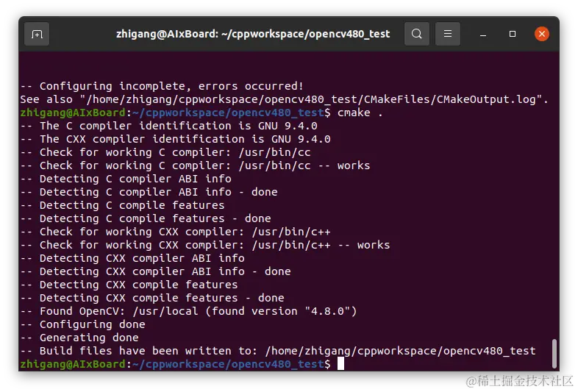Click the 'Found OpenCV: /usr/local' line
This screenshot has height=392, width=578.
point(188,312)
